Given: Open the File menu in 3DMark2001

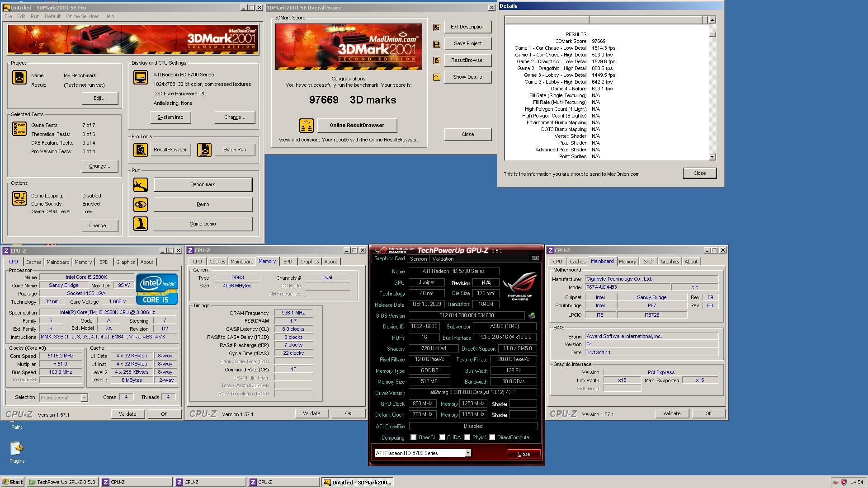Looking at the screenshot, I should pyautogui.click(x=8, y=16).
